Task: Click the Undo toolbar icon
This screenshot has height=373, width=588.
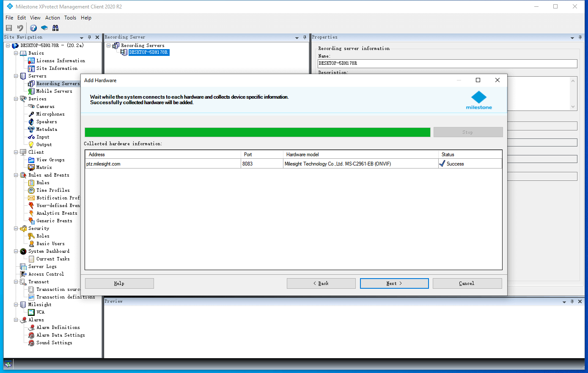Action: tap(20, 28)
